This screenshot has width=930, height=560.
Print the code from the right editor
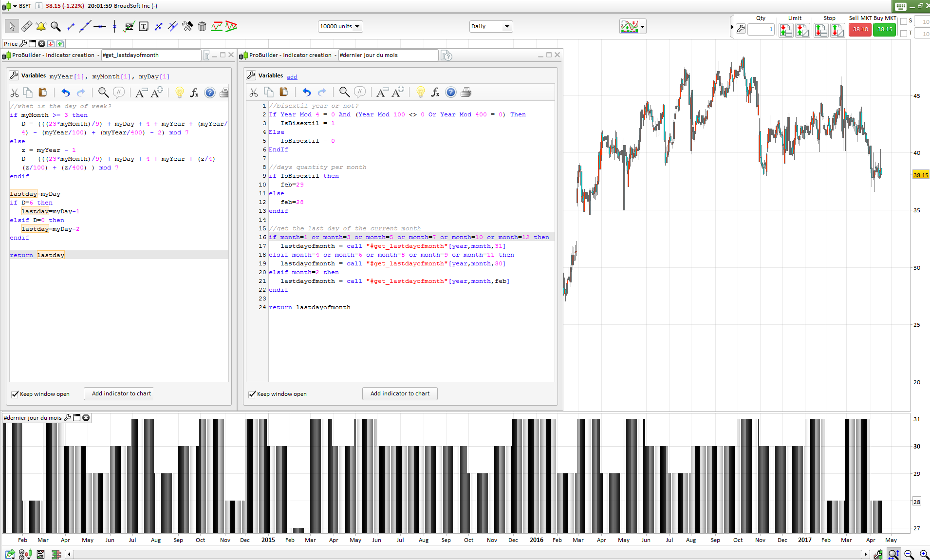point(466,92)
